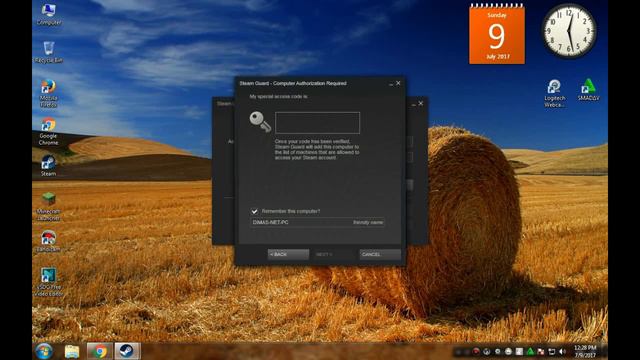Open the Computer desktop icon
Image resolution: width=640 pixels, height=360 pixels.
click(49, 14)
